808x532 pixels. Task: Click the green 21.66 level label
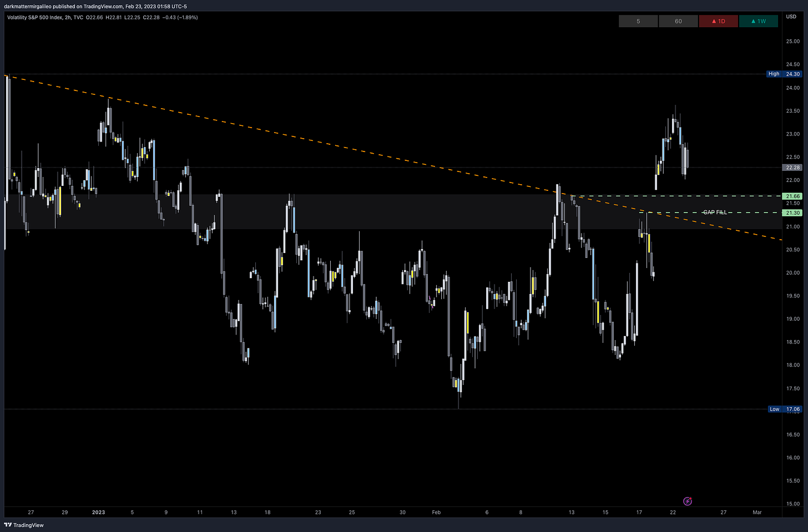tap(792, 196)
